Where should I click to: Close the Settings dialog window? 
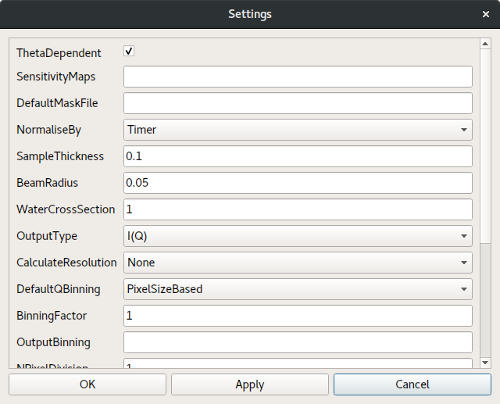[x=486, y=14]
